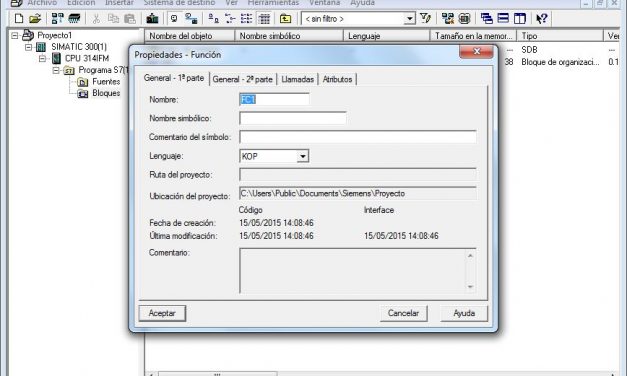Sort by the Nombre del objeto column

click(190, 36)
